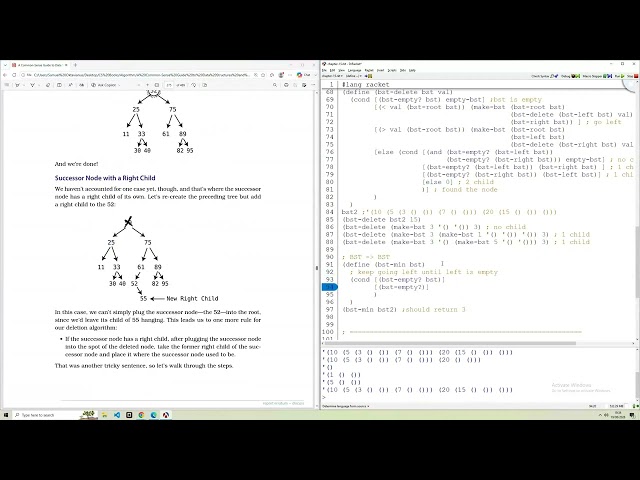Click the PDF save icon
This screenshot has height=480, width=640.
[295, 85]
